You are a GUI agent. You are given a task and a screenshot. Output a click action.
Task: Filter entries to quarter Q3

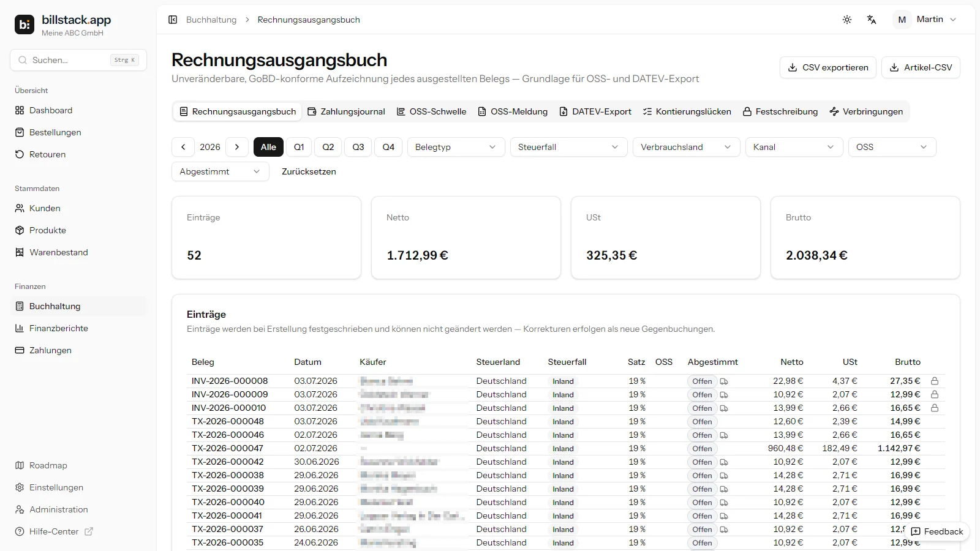tap(358, 147)
